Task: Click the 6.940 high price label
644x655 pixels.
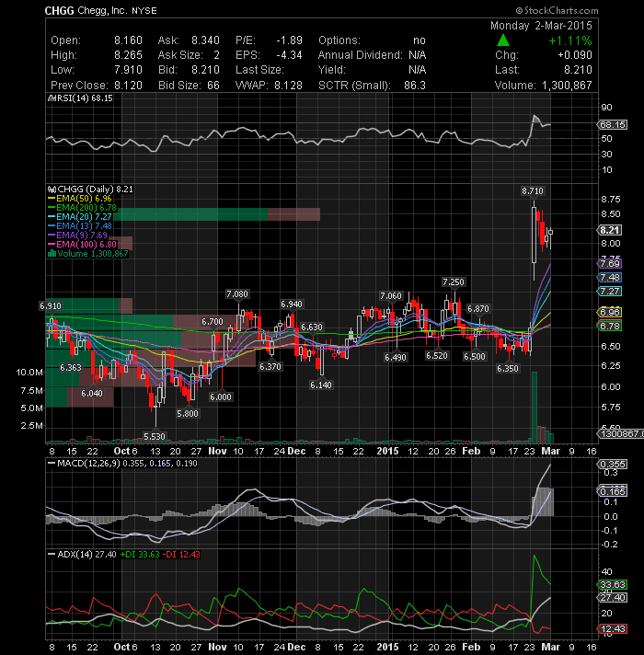Action: [292, 305]
